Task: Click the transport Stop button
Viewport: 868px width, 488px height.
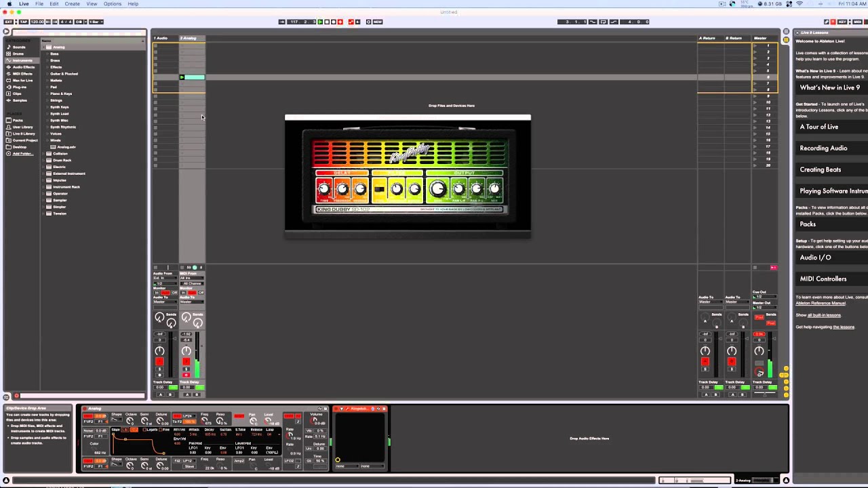Action: pyautogui.click(x=327, y=22)
